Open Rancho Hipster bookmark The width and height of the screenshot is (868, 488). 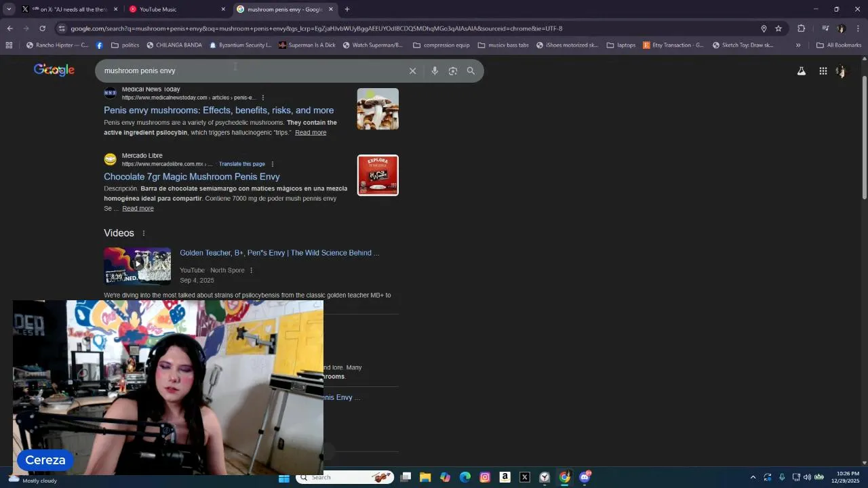tap(57, 45)
